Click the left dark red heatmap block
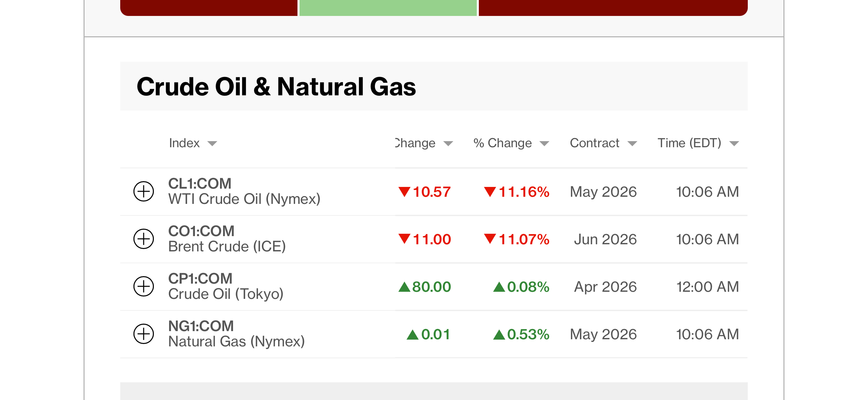 coord(209,7)
